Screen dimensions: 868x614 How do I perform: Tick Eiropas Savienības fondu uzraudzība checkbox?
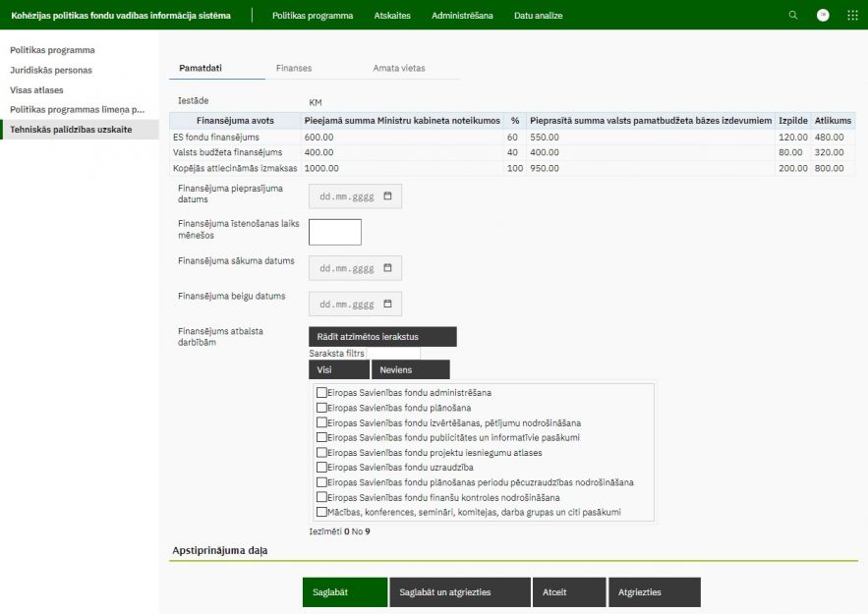click(x=321, y=468)
